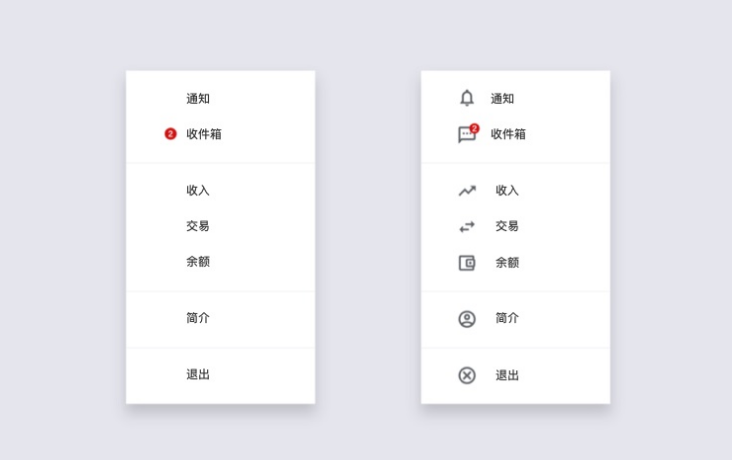
Task: Select 通知 label in the right icon menu
Action: coord(502,98)
